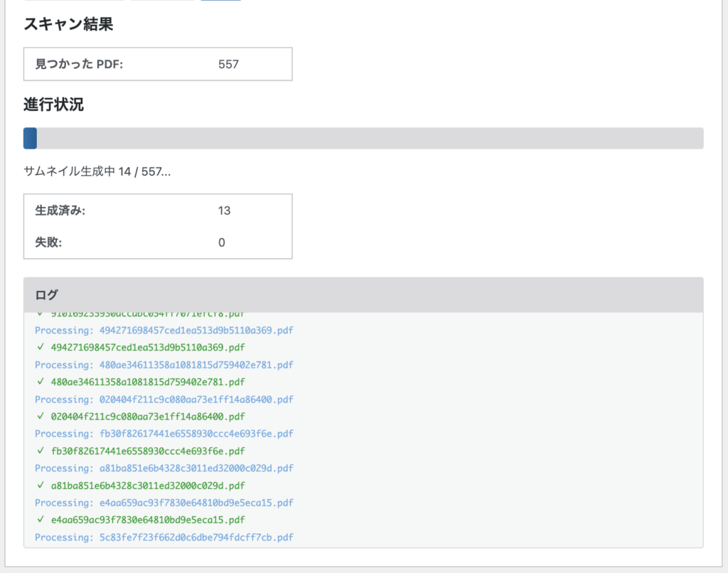Click the 見つかった PDF count box
This screenshot has width=728, height=573.
pos(158,64)
